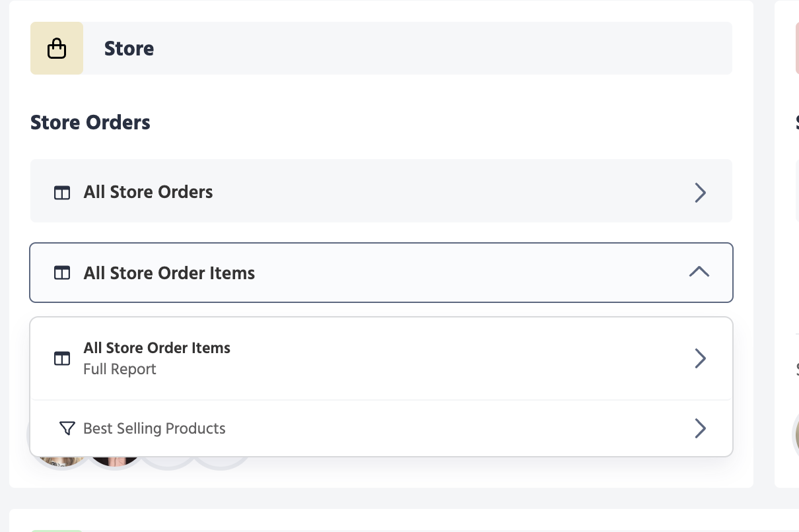Screen dimensions: 799x532
Task: Click the right arrow on the Full Report row
Action: pyautogui.click(x=700, y=358)
